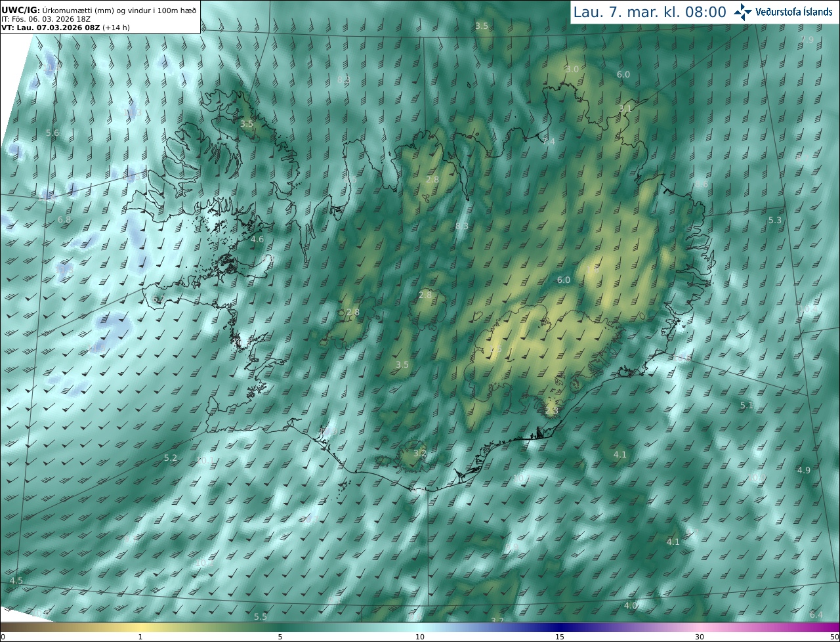Click the '50' tick on the colour scale

click(835, 637)
